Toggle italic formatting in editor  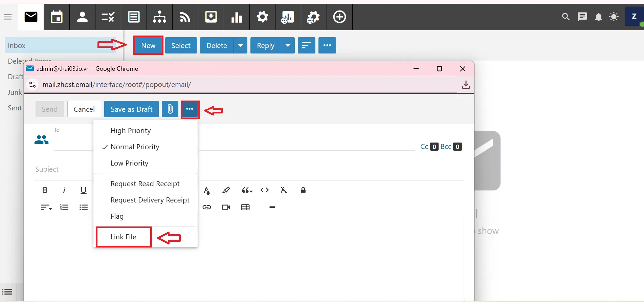coord(64,190)
